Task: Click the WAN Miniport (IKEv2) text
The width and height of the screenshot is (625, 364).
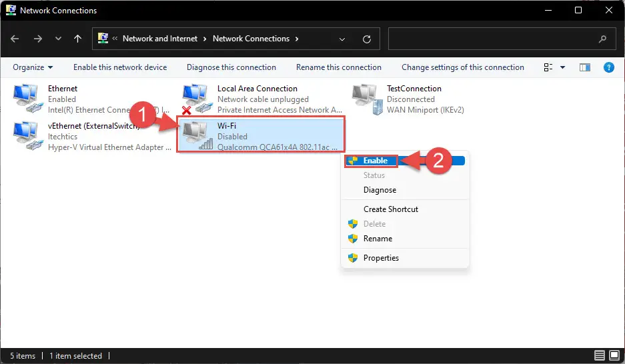Action: pyautogui.click(x=426, y=110)
